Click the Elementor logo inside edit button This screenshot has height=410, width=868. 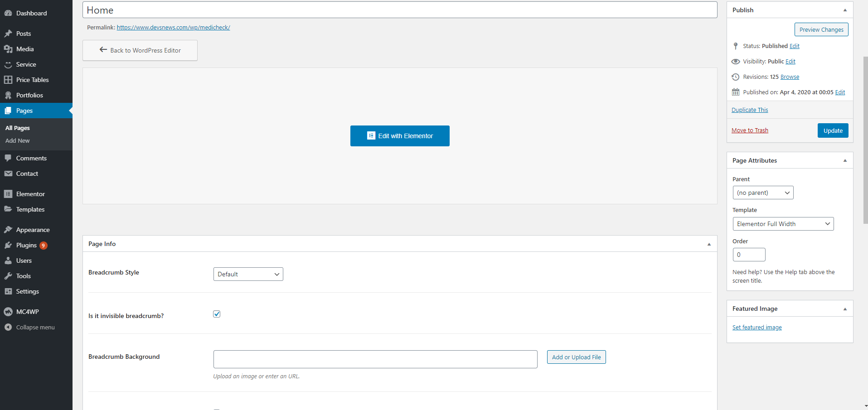[371, 135]
